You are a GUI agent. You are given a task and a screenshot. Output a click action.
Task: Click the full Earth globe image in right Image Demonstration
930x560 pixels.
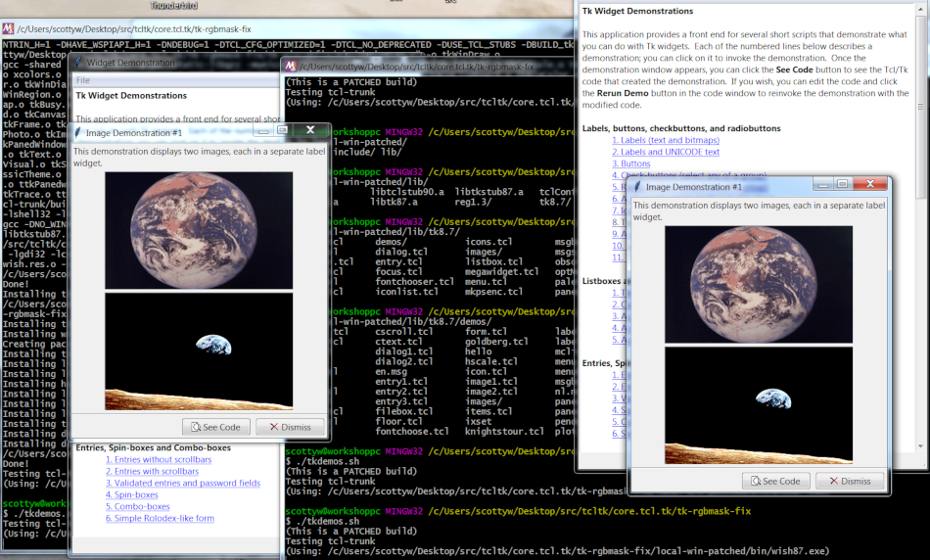tap(759, 284)
